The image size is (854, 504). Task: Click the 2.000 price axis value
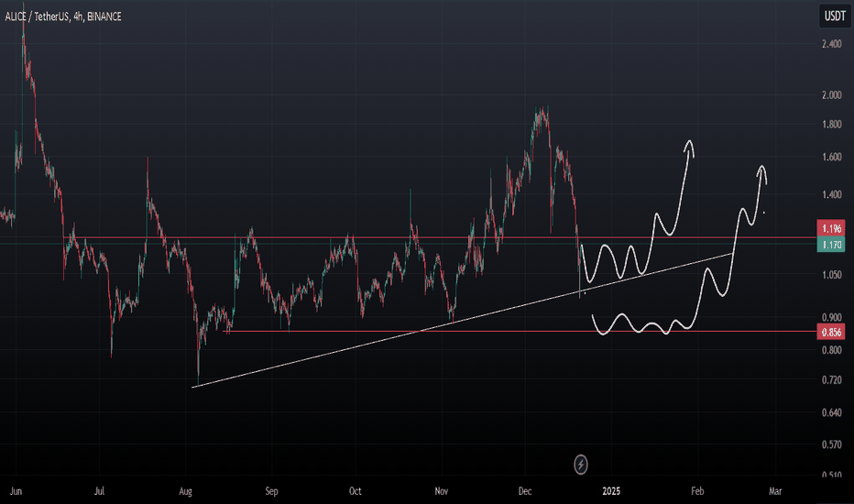(832, 95)
